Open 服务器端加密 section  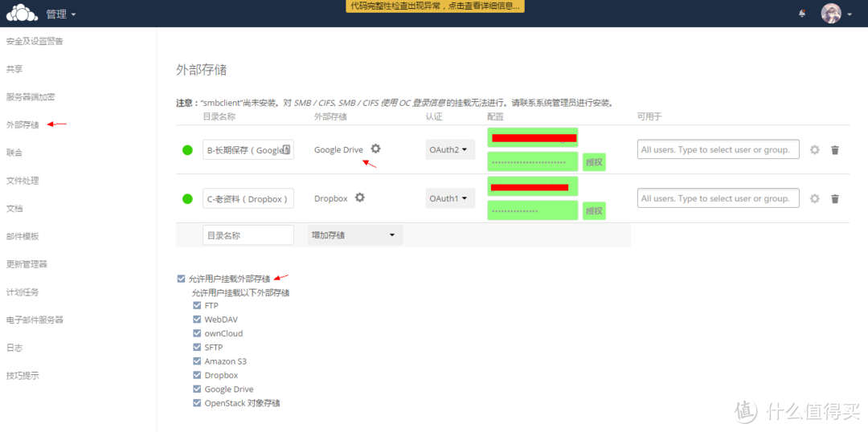(x=31, y=97)
